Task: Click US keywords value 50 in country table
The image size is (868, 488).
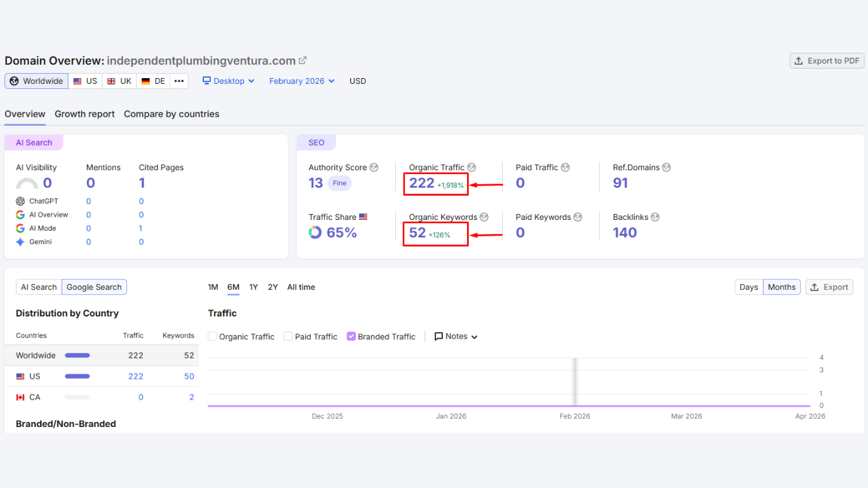Action: [189, 377]
